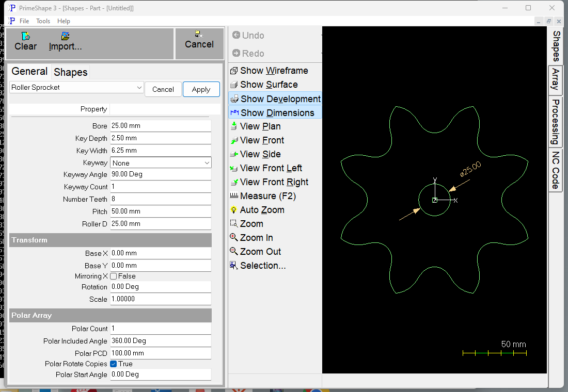Open the NC Code vertical side tab
This screenshot has height=392, width=568.
pyautogui.click(x=556, y=170)
